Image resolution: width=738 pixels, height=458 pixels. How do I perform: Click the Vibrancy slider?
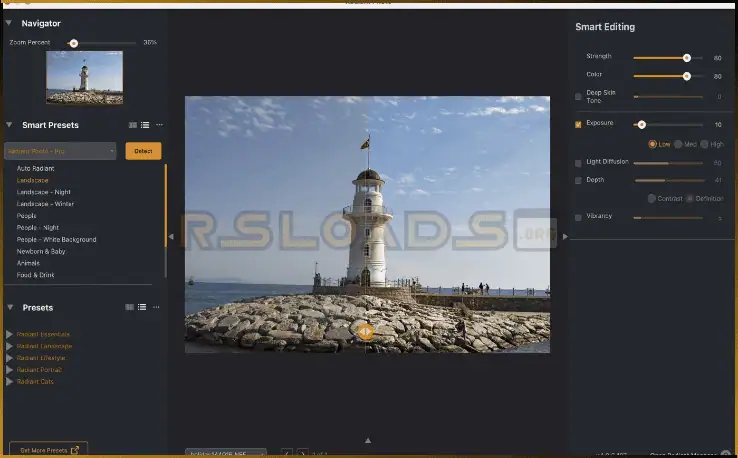pyautogui.click(x=668, y=218)
